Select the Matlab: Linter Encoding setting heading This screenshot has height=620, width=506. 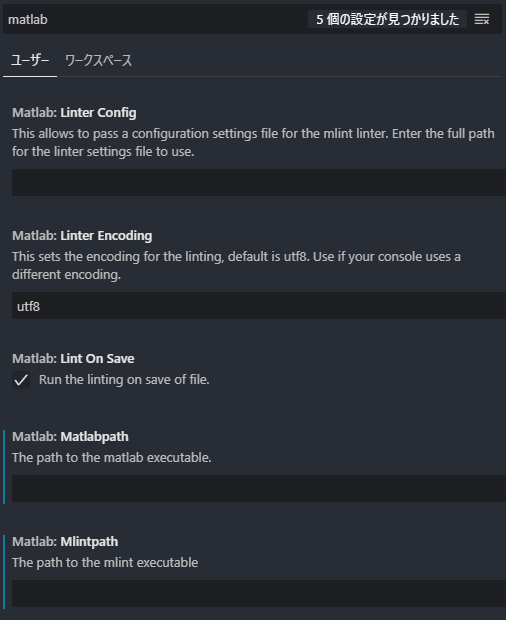coord(82,236)
